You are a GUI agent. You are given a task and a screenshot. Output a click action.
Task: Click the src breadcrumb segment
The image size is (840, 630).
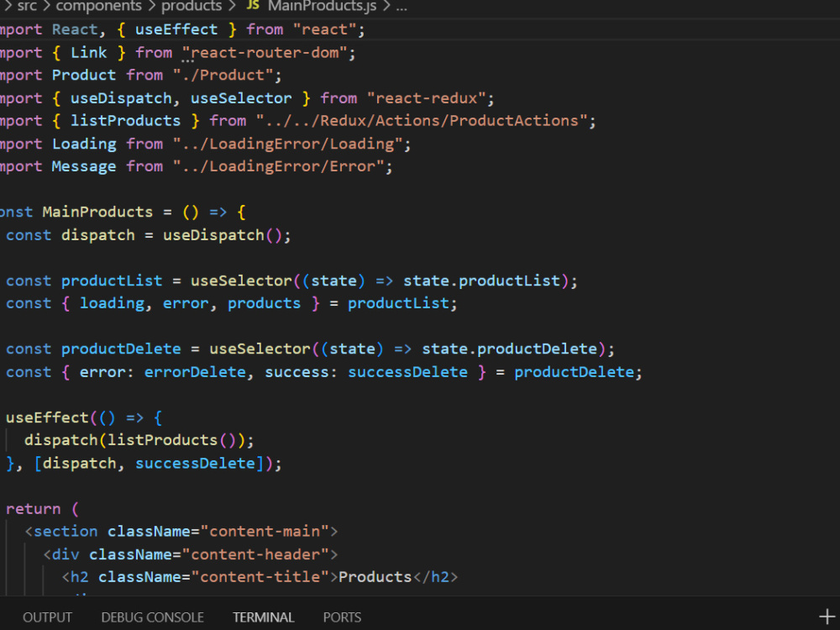(x=28, y=6)
